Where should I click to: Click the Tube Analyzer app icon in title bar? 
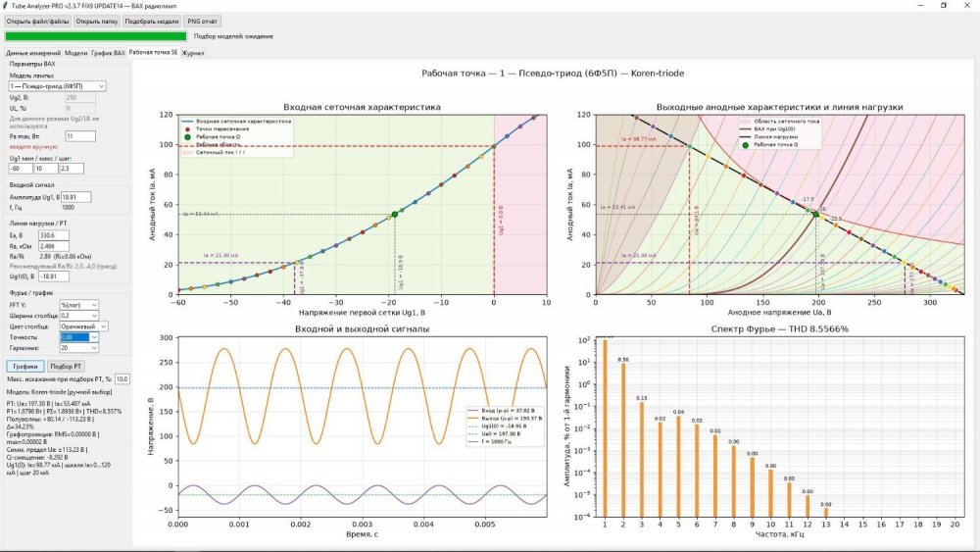pos(5,6)
